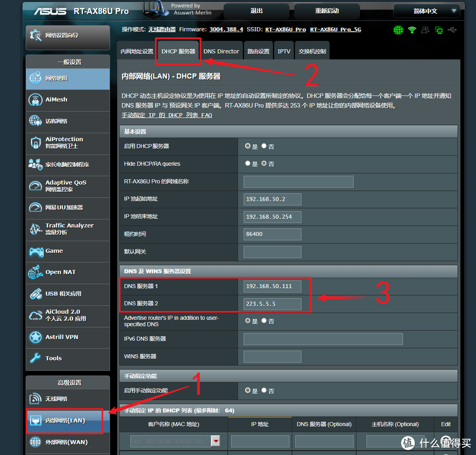Open the Traffic Analyzer icon

(x=36, y=229)
